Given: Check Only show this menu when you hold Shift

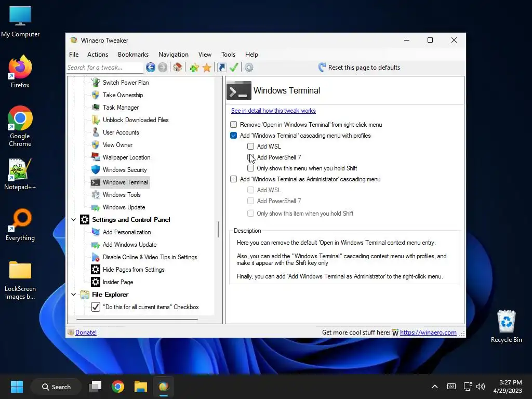Looking at the screenshot, I should click(251, 168).
